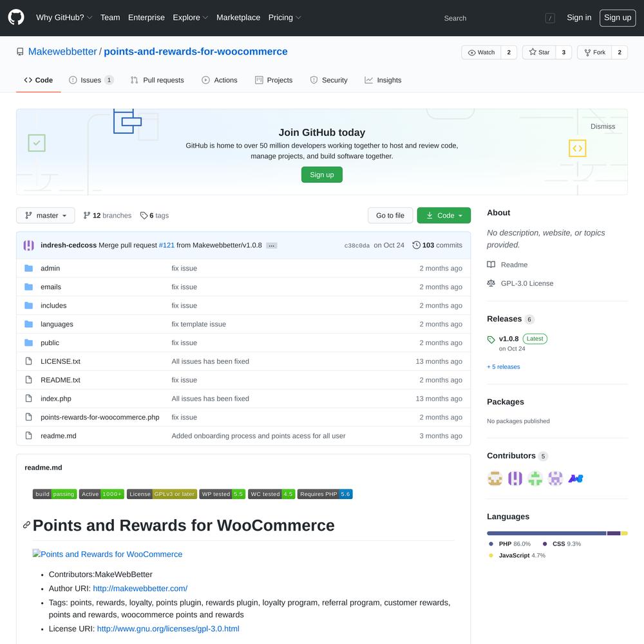The image size is (644, 644).
Task: Click the green Sign up banner button
Action: pyautogui.click(x=321, y=175)
